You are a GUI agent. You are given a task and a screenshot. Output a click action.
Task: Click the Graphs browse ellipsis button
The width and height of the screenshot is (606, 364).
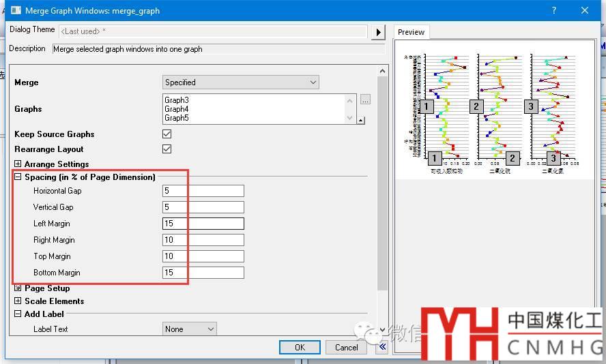pyautogui.click(x=365, y=100)
